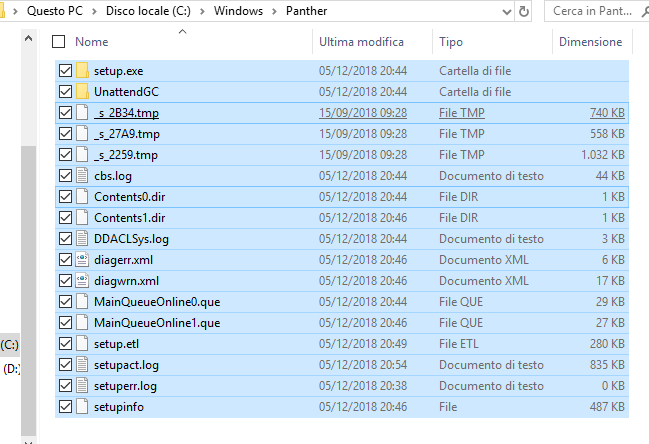Click the MainQueueOnline1.que file icon
This screenshot has width=649, height=444.
click(82, 323)
